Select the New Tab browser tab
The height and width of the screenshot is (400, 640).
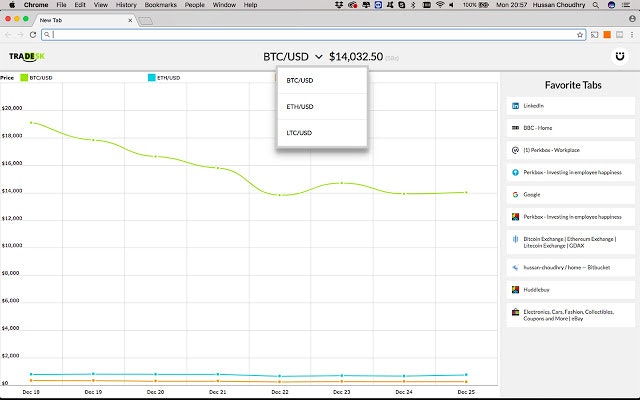coord(86,20)
